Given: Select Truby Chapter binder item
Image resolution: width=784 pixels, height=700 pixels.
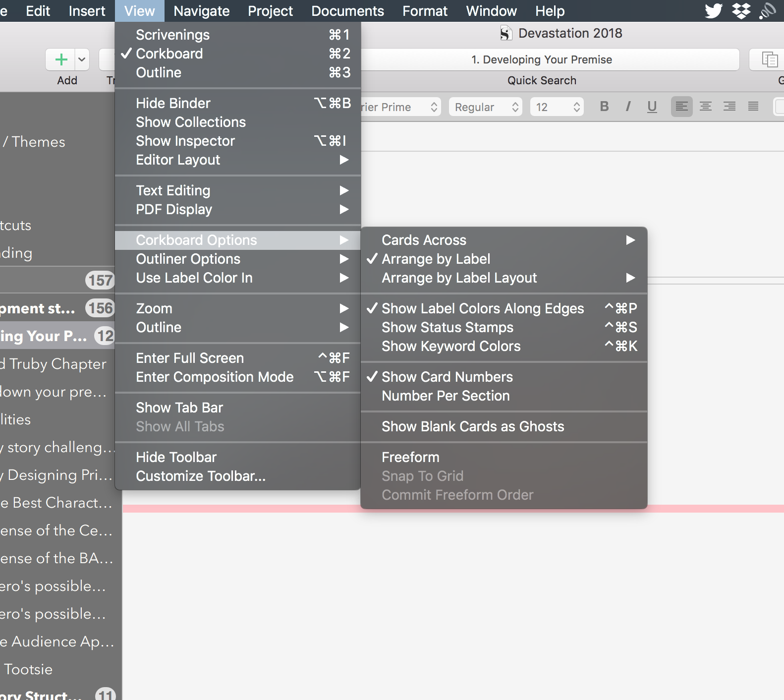Looking at the screenshot, I should [57, 364].
